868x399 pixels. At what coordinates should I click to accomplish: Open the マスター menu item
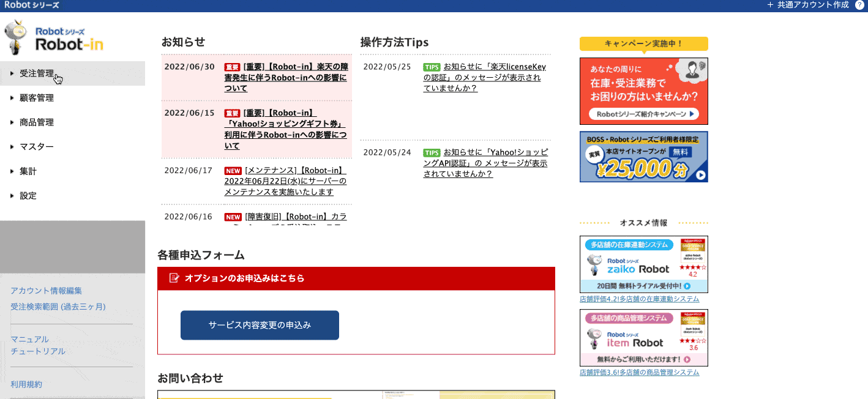(37, 147)
